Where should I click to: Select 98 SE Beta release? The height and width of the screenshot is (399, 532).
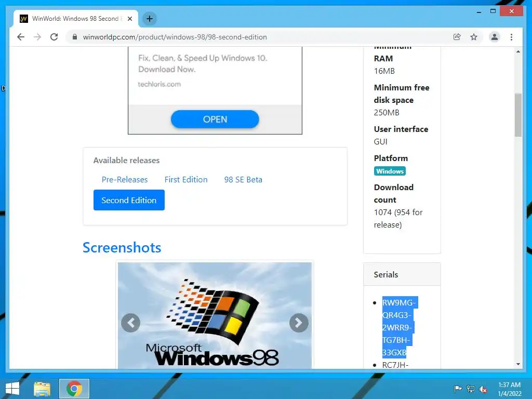pyautogui.click(x=243, y=179)
